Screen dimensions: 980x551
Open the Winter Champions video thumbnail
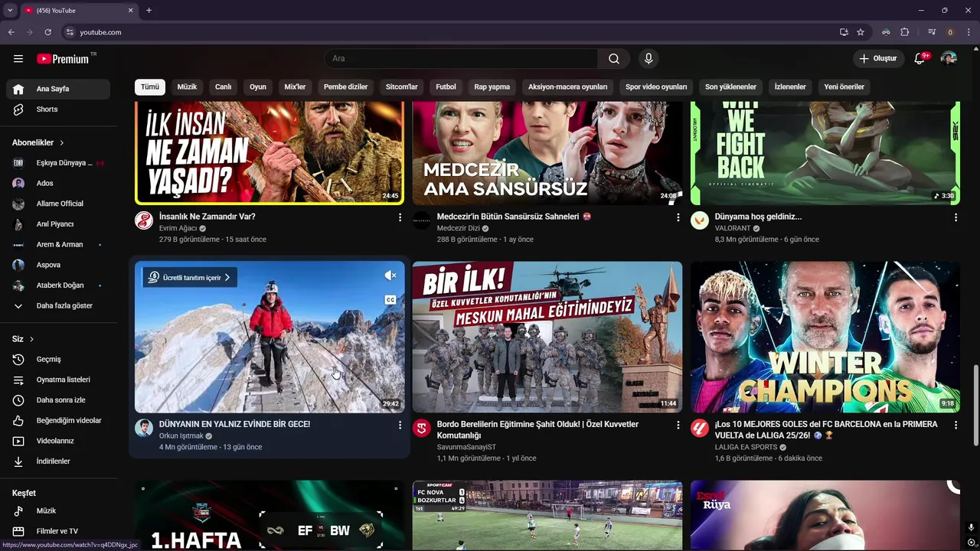[x=825, y=337]
